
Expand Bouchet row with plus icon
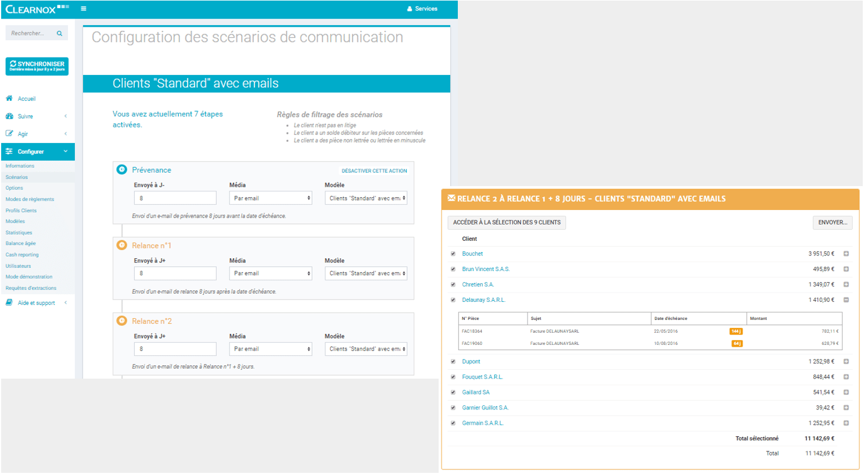point(847,254)
